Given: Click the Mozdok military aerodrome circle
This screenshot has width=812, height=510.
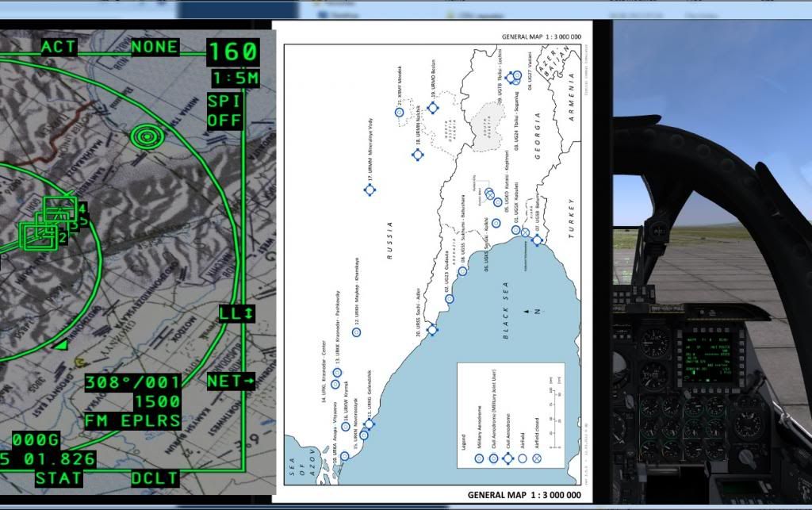Looking at the screenshot, I should [400, 113].
